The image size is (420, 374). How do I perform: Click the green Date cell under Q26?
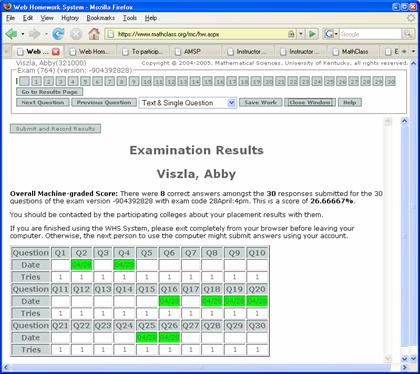click(169, 338)
